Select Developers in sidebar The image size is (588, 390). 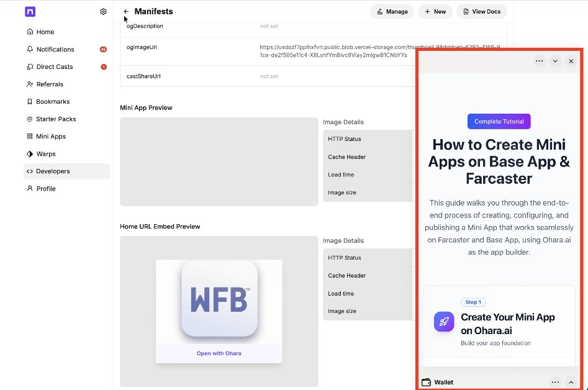point(67,171)
